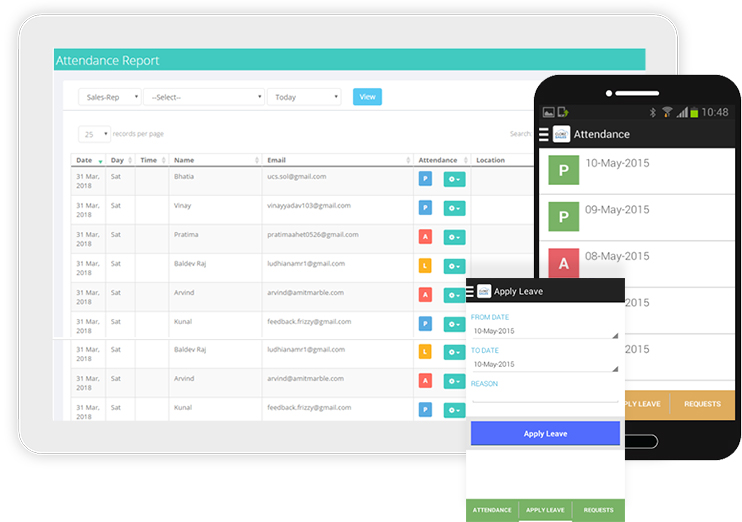Switch to green REQUESTS tab
Viewport: 742px width, 522px height.
(x=599, y=510)
